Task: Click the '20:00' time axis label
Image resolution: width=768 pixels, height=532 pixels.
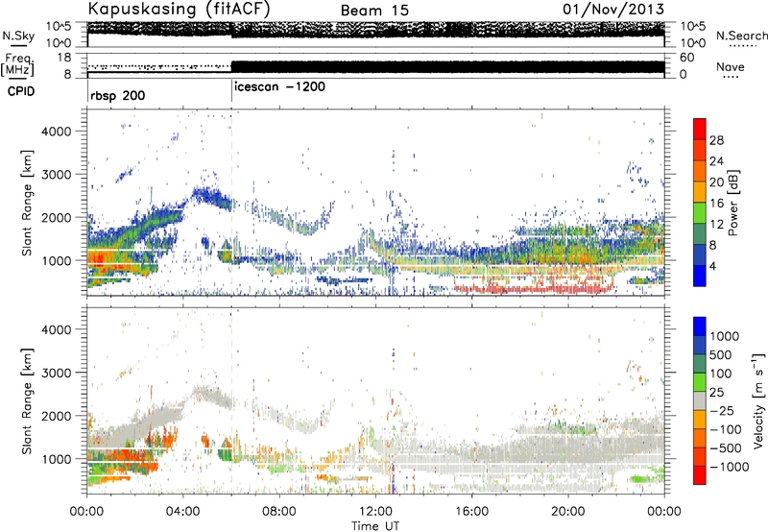Action: 568,512
